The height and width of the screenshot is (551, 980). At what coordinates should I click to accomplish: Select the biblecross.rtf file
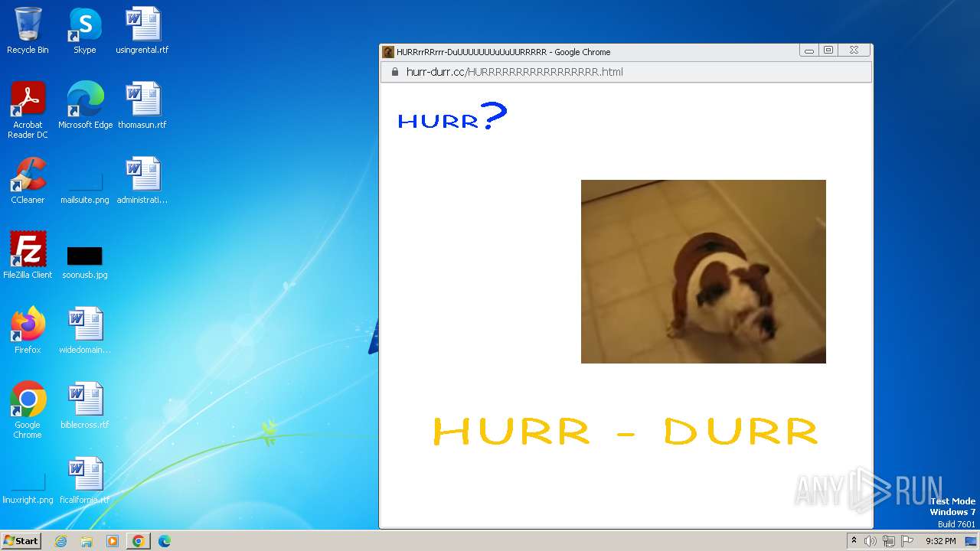[x=85, y=406]
